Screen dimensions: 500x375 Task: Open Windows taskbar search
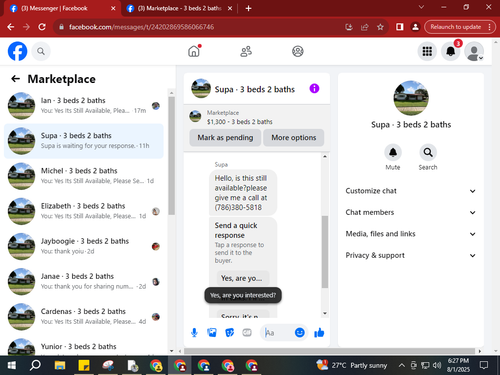coord(35,365)
